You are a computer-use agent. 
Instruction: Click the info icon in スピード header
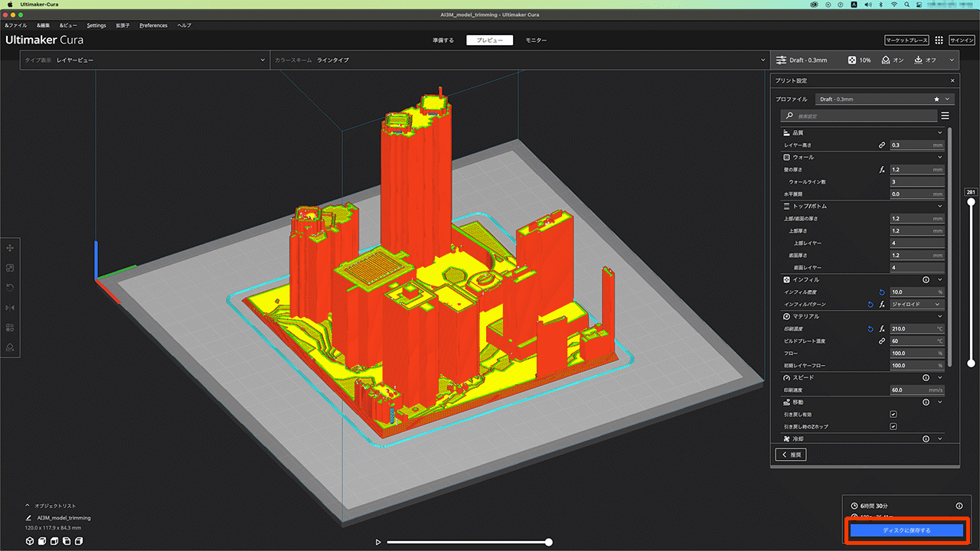pyautogui.click(x=926, y=377)
